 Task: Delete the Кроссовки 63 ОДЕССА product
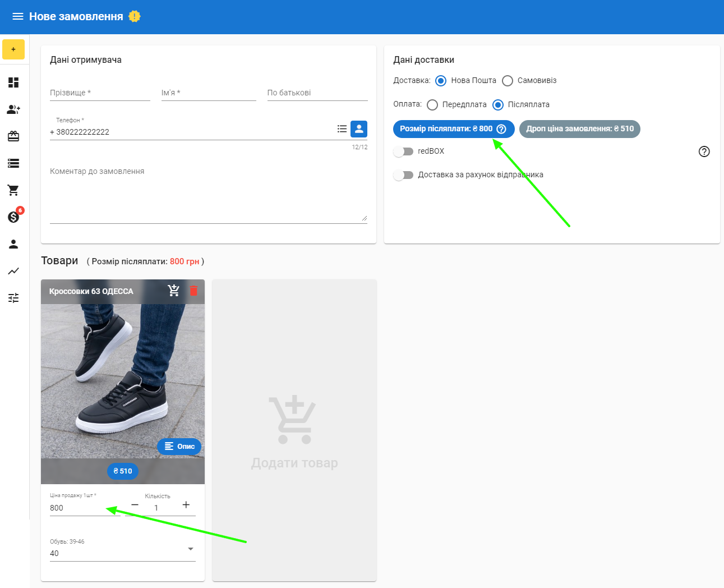click(x=193, y=291)
